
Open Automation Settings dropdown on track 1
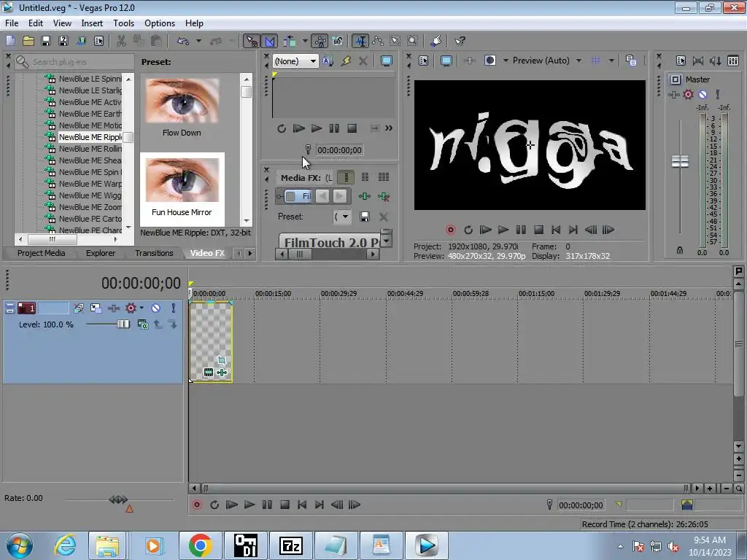142,308
